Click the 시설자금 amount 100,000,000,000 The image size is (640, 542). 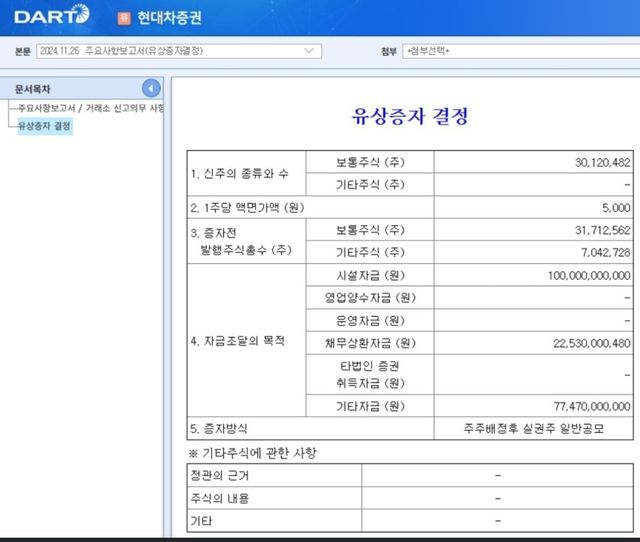589,275
